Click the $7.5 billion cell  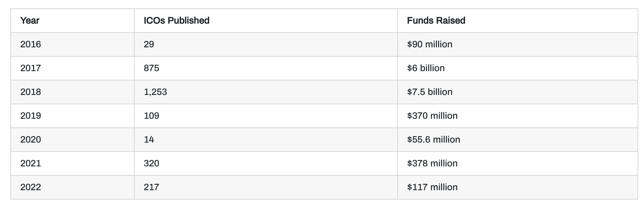pyautogui.click(x=430, y=92)
